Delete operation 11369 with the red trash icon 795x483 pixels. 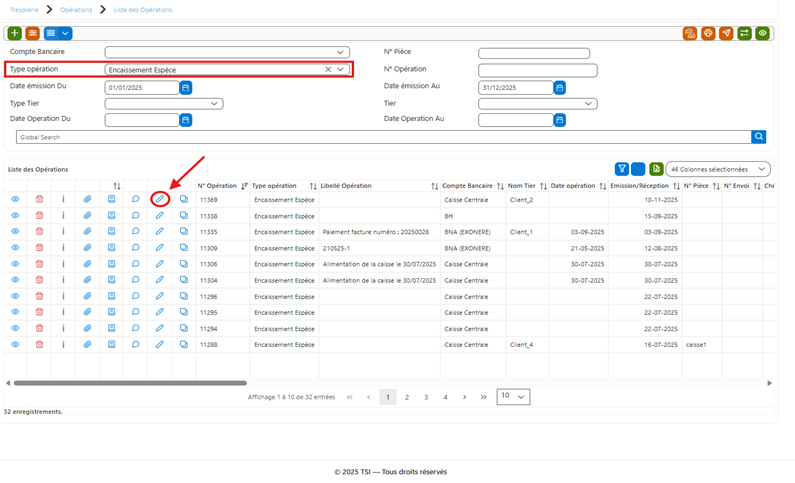click(39, 200)
